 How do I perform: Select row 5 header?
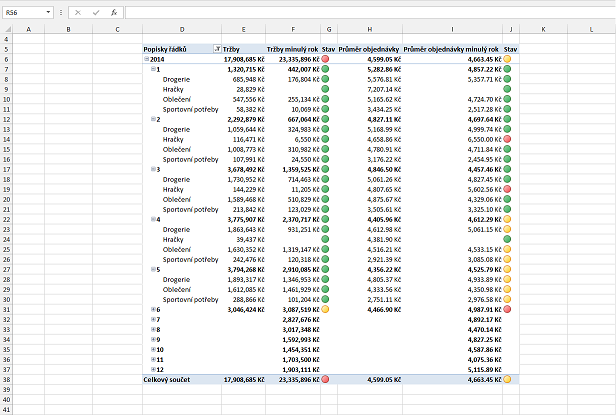[6, 49]
